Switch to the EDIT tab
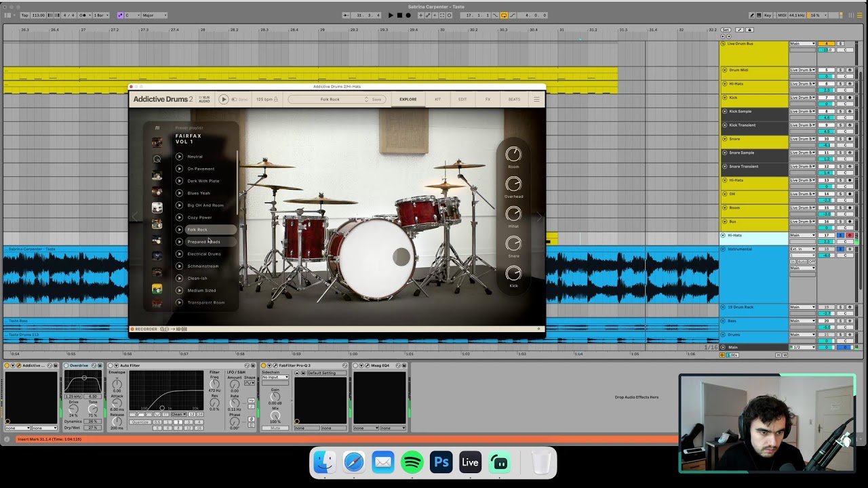The width and height of the screenshot is (868, 488). point(462,100)
